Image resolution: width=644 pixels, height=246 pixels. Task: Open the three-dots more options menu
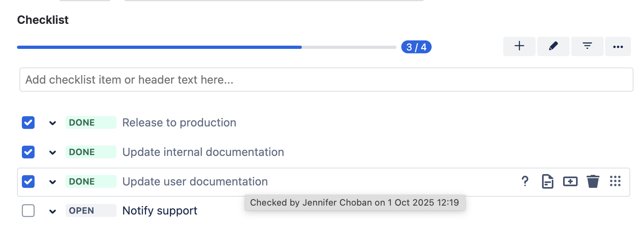[618, 46]
